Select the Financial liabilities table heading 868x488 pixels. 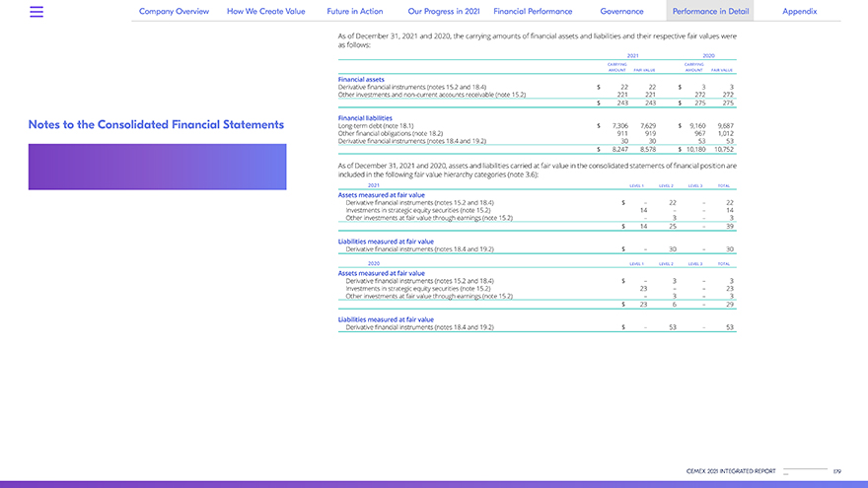(365, 118)
